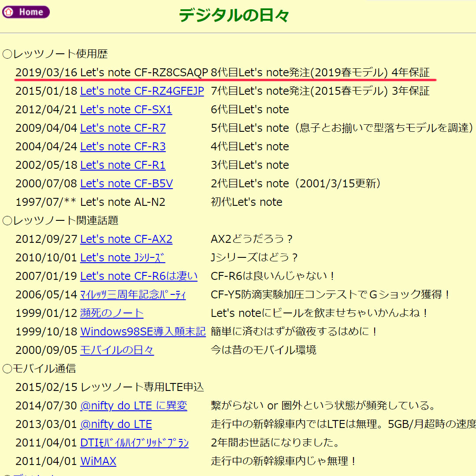
Task: Open the WiMAX link
Action: pos(98,461)
